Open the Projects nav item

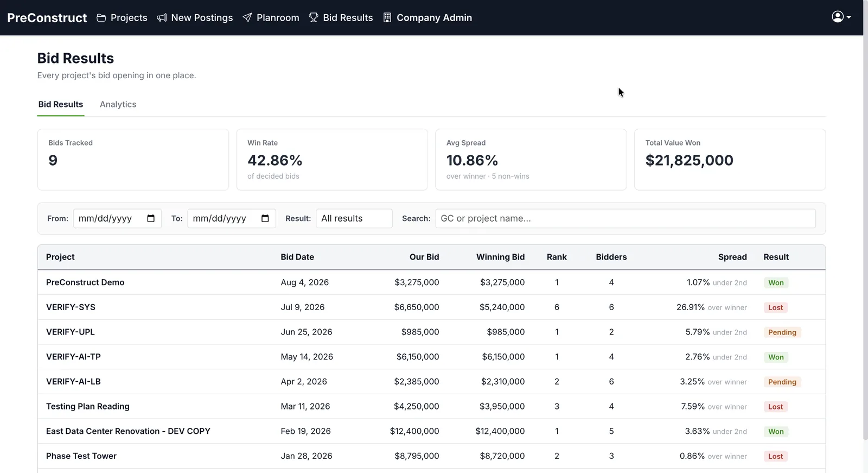click(x=122, y=18)
